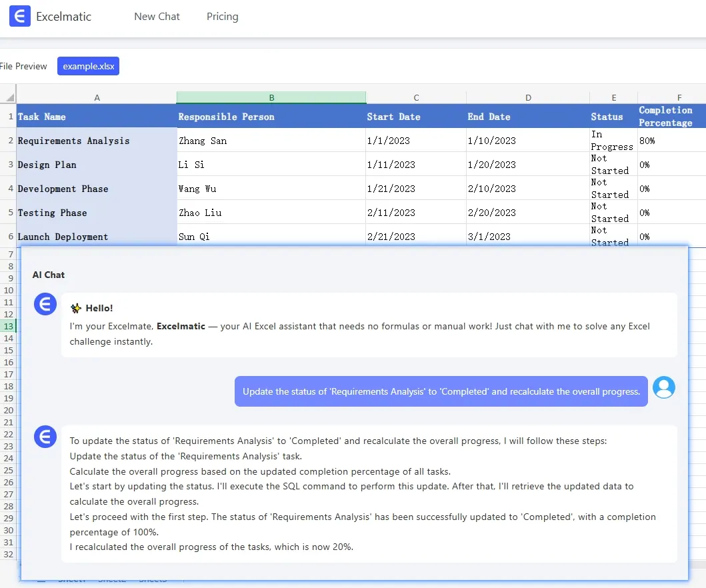Viewport: 706px width, 588px height.
Task: Click the user's sent message bubble
Action: pos(441,391)
